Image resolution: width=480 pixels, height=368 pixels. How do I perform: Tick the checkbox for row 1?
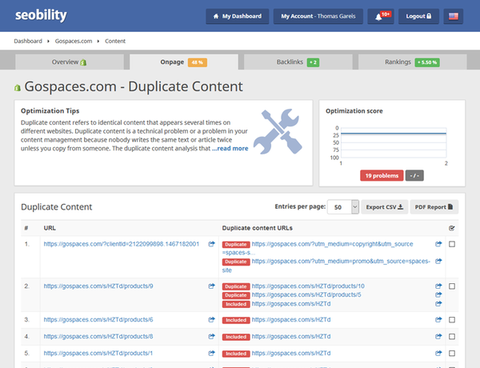[452, 244]
